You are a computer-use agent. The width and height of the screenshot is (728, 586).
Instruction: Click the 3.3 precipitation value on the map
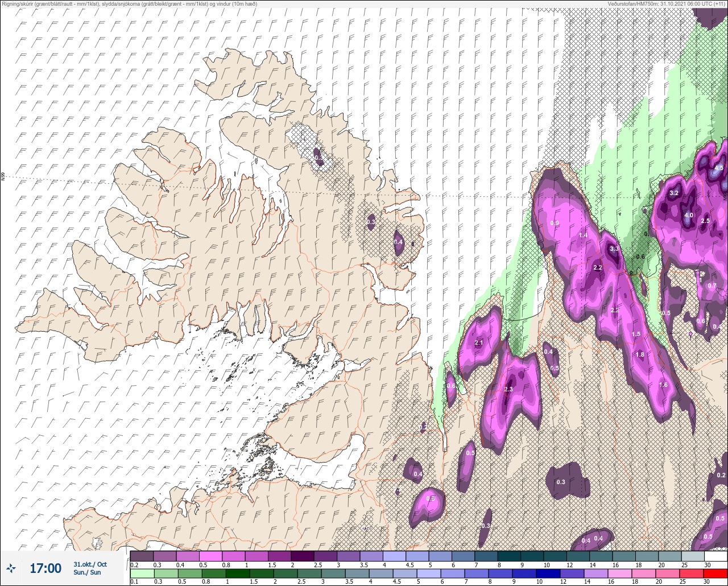click(614, 249)
